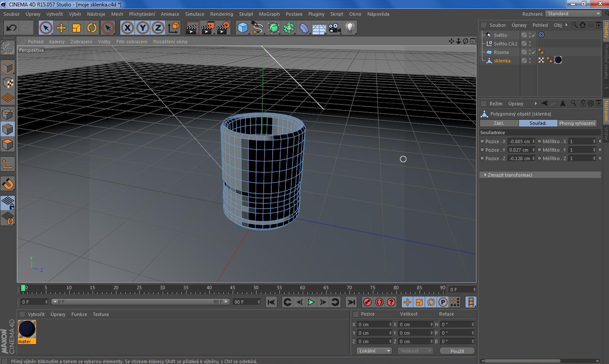Click the Pozice . X input field
609x364 pixels.
coord(520,141)
